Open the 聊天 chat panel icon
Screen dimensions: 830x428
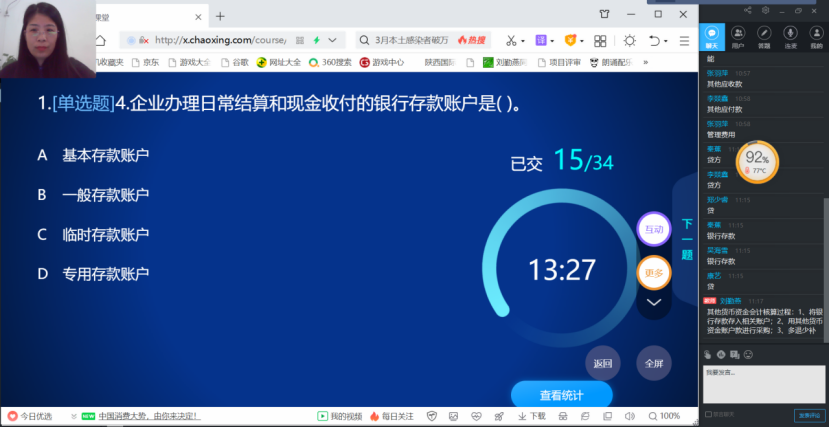click(712, 37)
